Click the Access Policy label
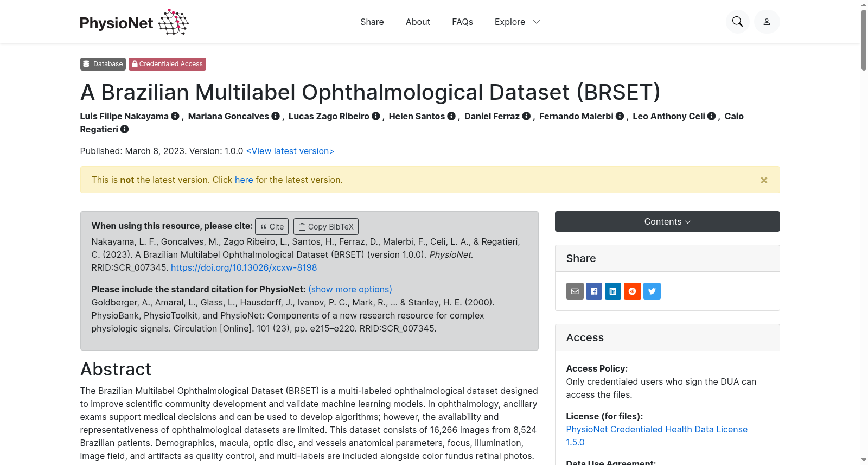Image resolution: width=868 pixels, height=465 pixels. (x=597, y=368)
